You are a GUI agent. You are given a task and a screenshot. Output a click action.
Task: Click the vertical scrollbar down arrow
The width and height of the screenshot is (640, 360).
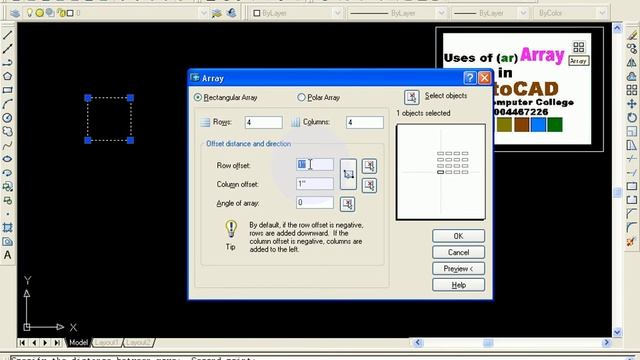point(617,332)
